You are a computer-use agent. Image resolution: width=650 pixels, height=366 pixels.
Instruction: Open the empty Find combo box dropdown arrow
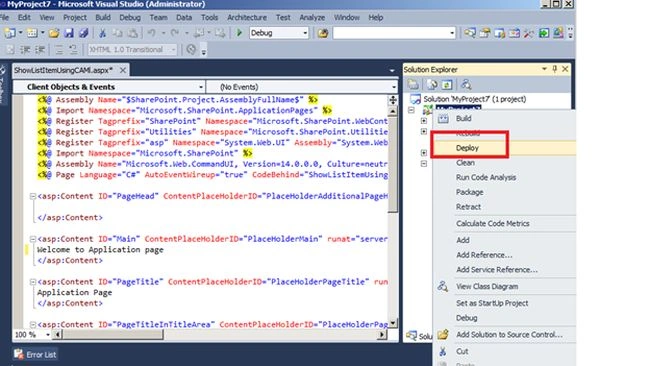[452, 33]
